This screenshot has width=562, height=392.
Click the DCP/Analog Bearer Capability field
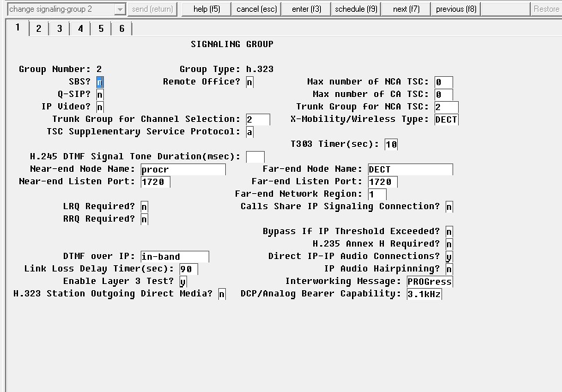[424, 294]
